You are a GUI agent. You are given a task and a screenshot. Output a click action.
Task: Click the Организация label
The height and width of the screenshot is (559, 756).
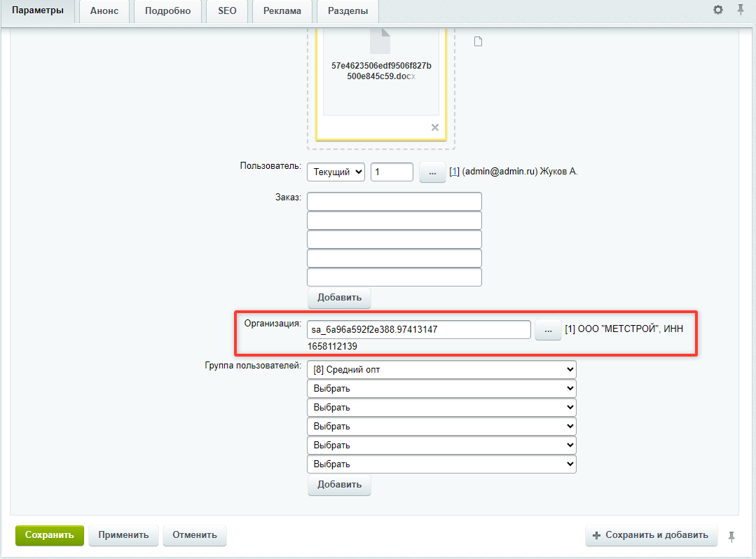click(x=273, y=324)
